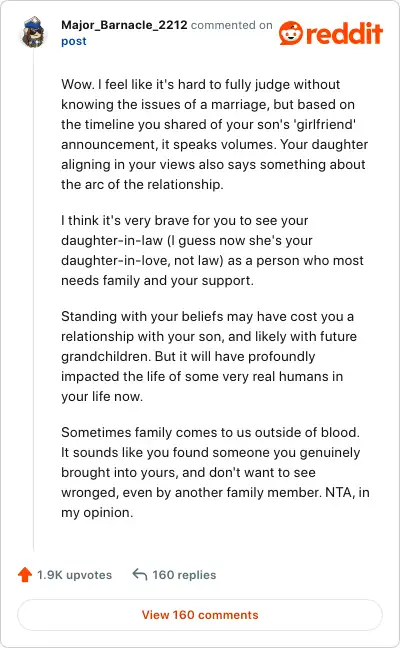400x648 pixels.
Task: Click the orange upvote arrow icon
Action: click(25, 574)
